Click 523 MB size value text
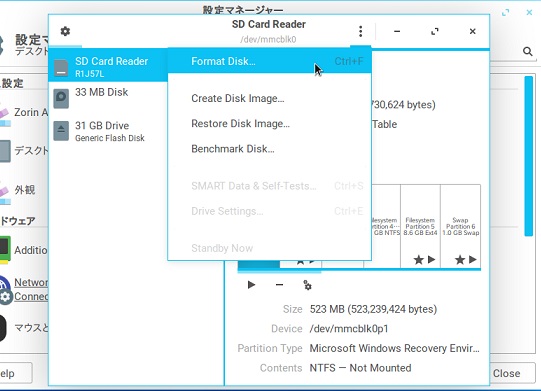The image size is (541, 391). click(373, 309)
